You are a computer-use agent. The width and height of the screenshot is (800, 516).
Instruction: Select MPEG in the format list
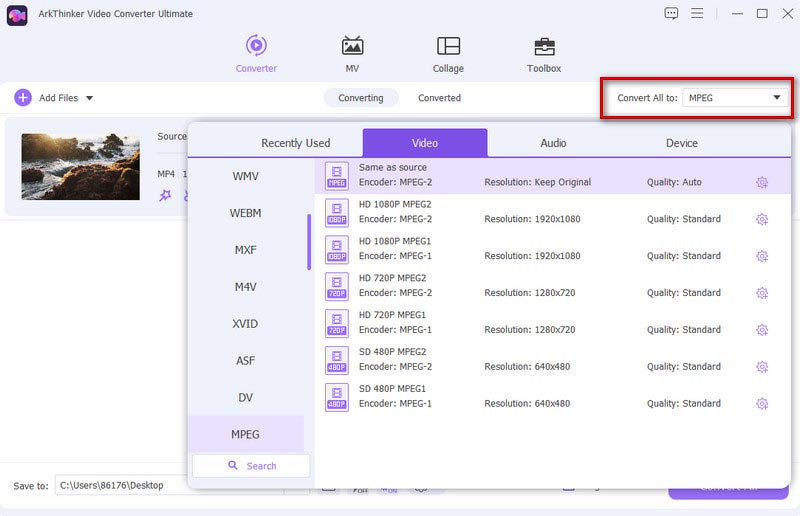pyautogui.click(x=245, y=434)
